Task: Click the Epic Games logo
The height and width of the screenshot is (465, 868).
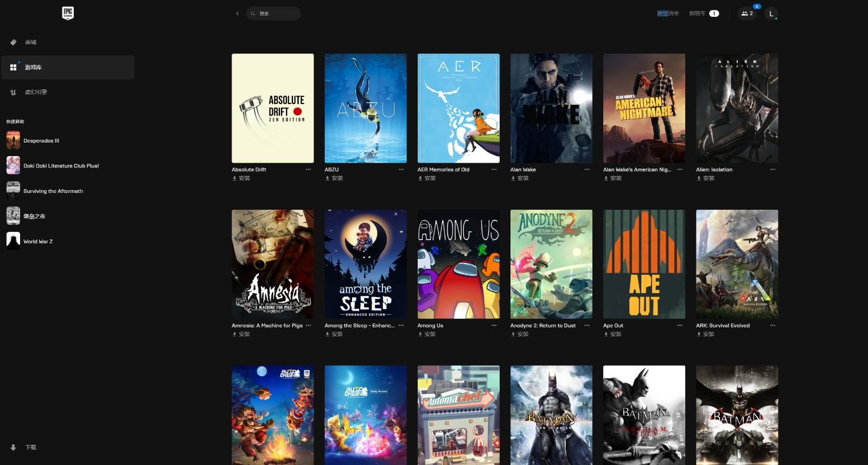Action: coord(68,14)
